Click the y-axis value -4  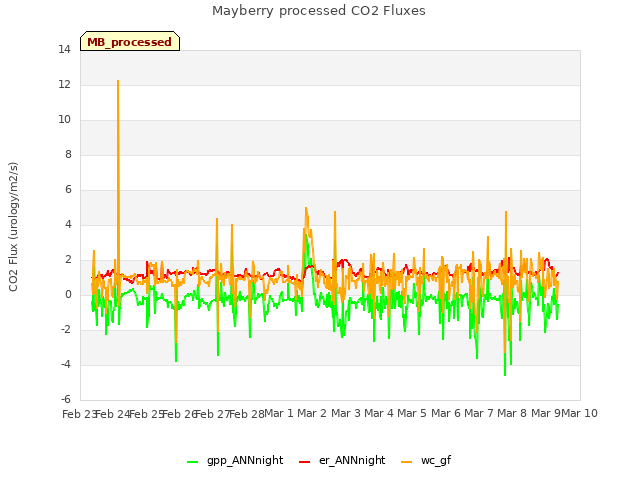(x=66, y=364)
